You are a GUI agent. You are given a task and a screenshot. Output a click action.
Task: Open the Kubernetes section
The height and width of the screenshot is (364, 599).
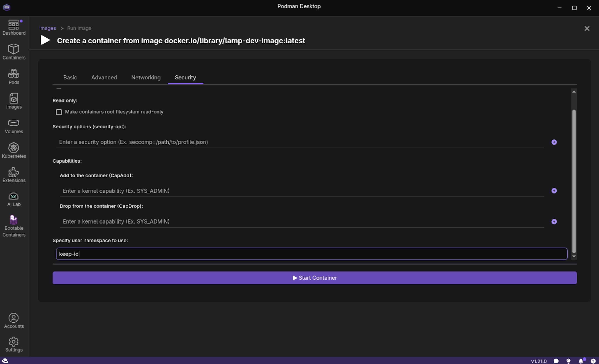pyautogui.click(x=14, y=150)
